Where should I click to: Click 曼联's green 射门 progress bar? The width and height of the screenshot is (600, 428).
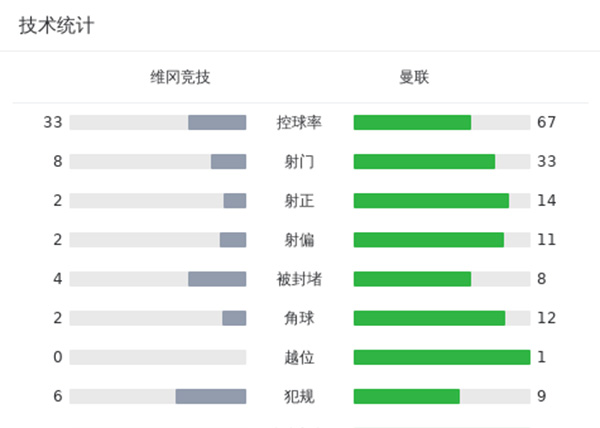tap(424, 161)
